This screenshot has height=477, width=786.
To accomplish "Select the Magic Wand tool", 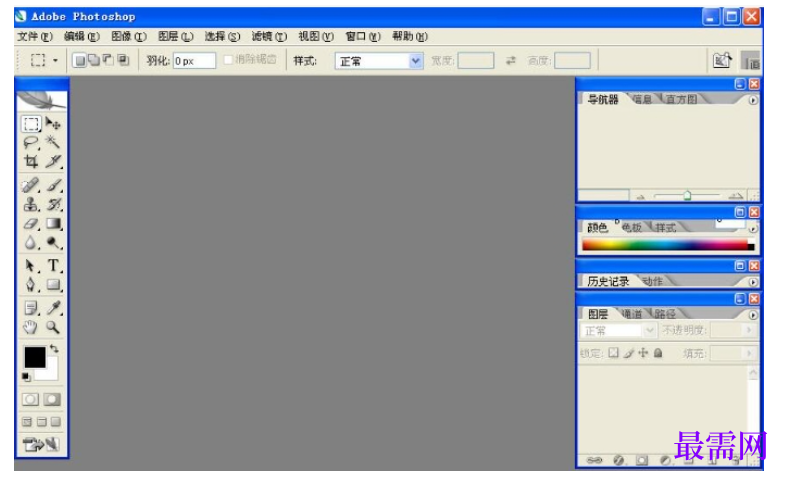I will point(53,142).
